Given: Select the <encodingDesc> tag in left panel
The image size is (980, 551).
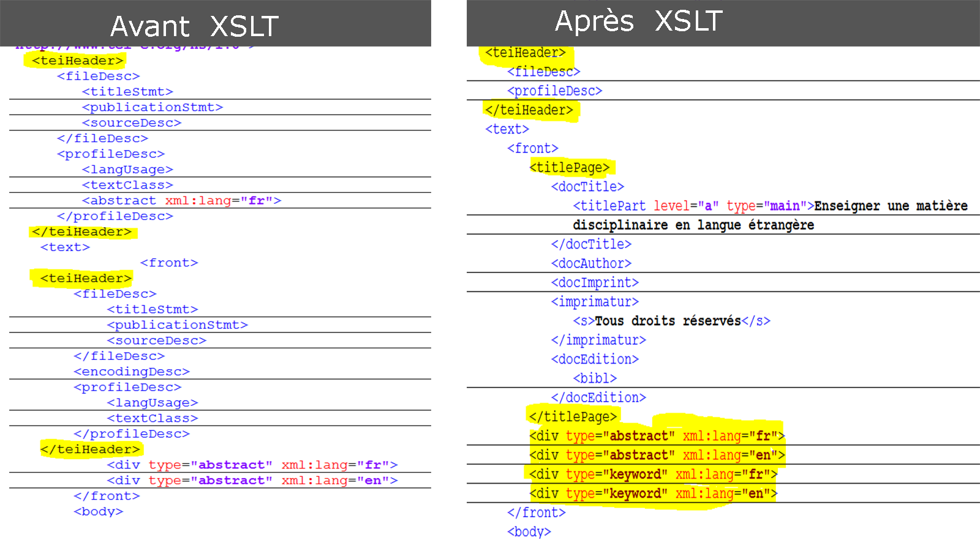Looking at the screenshot, I should (132, 372).
